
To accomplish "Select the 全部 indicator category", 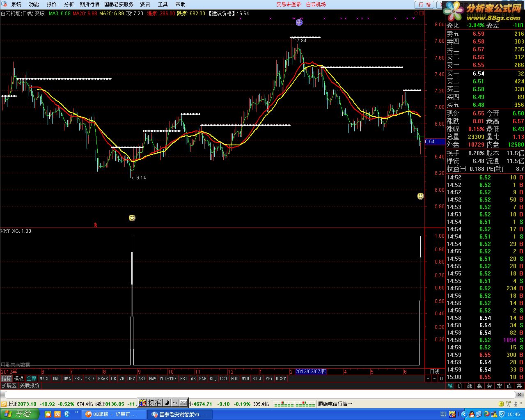I will click(x=31, y=379).
